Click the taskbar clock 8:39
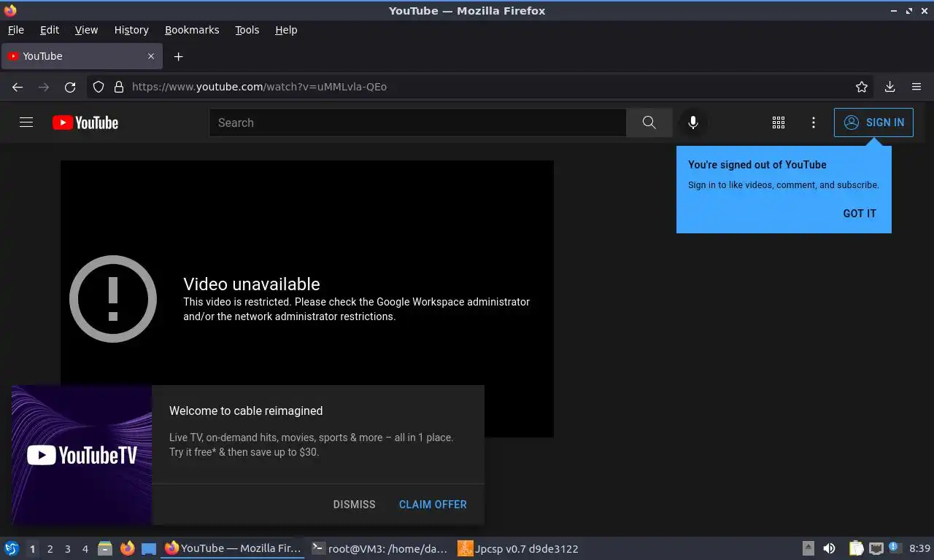The width and height of the screenshot is (934, 560). click(919, 548)
